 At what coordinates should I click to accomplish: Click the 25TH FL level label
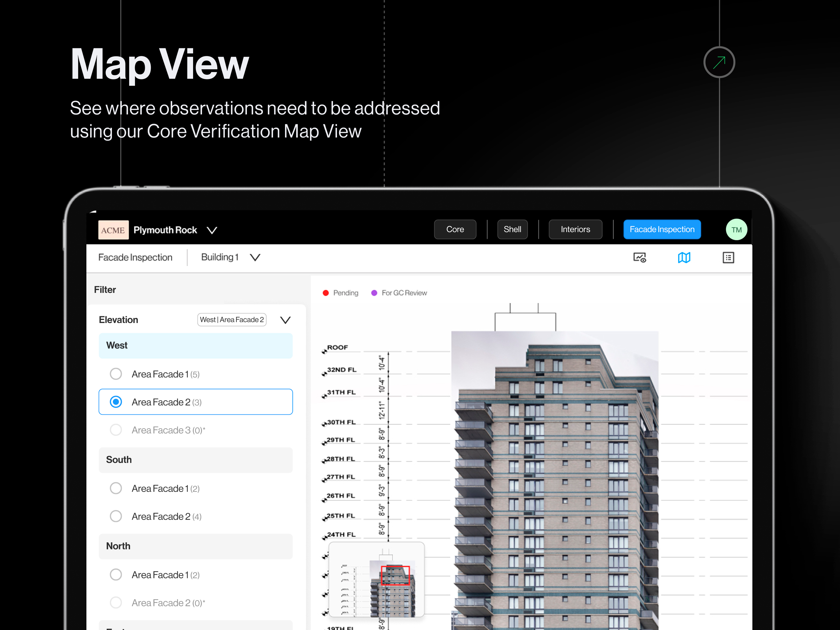[341, 516]
